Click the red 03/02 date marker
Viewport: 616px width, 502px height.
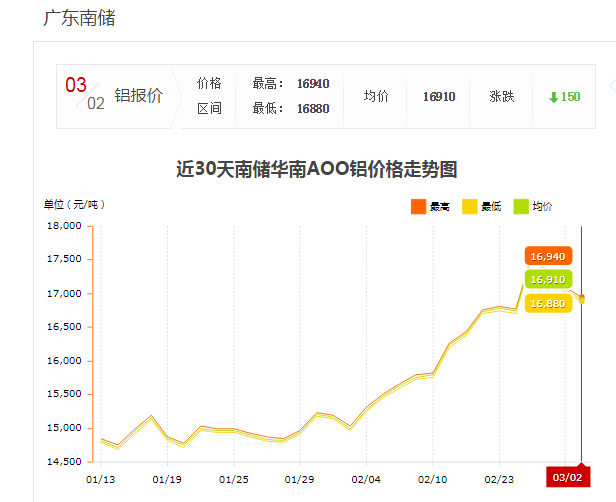567,477
